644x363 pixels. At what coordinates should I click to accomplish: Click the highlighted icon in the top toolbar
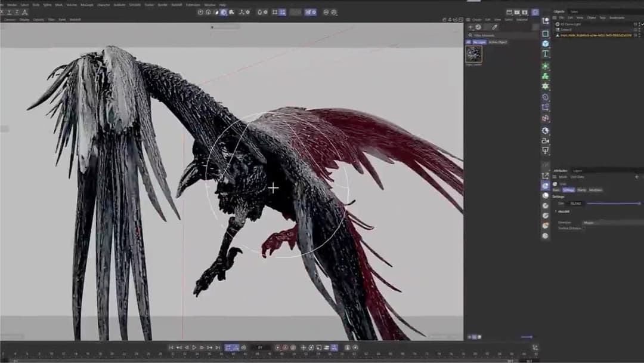pos(224,13)
